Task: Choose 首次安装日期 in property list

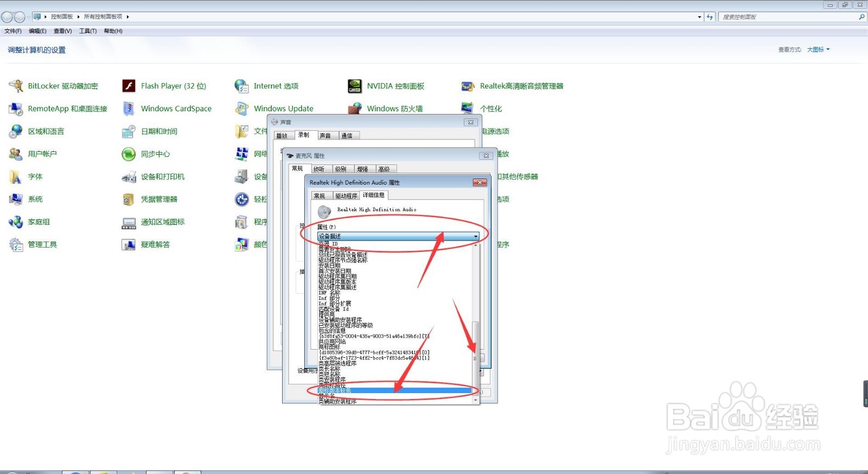Action: (x=335, y=271)
